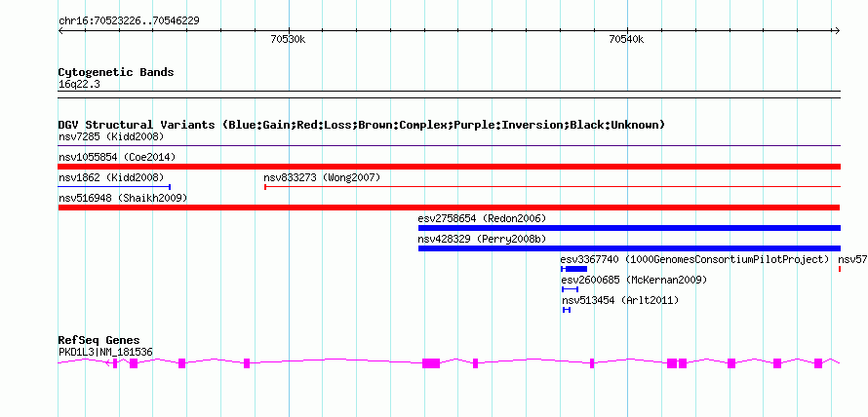Screen dimensions: 868x417
Task: Select the blue esv2600685 variant glyph
Action: 571,289
